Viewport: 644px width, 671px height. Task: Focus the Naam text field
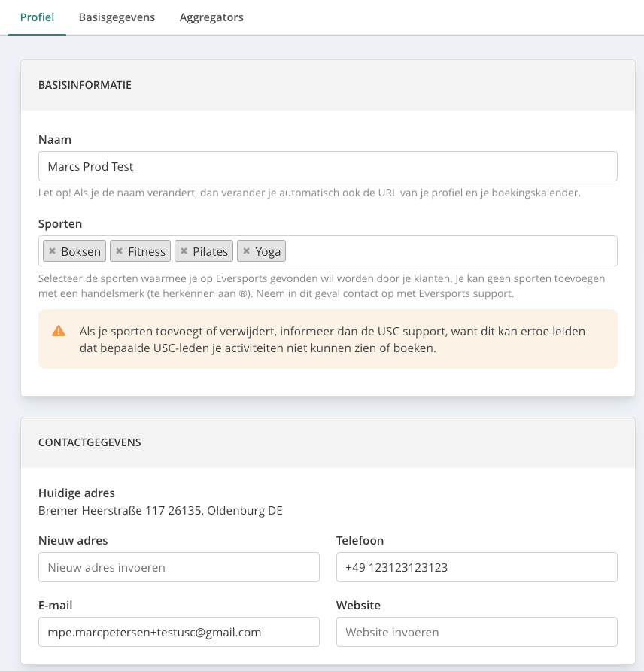(328, 166)
